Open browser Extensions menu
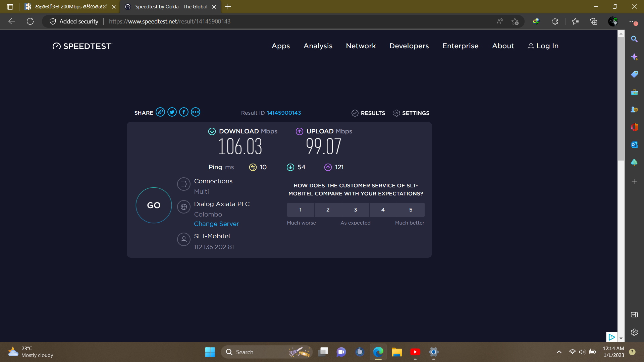 click(x=555, y=21)
